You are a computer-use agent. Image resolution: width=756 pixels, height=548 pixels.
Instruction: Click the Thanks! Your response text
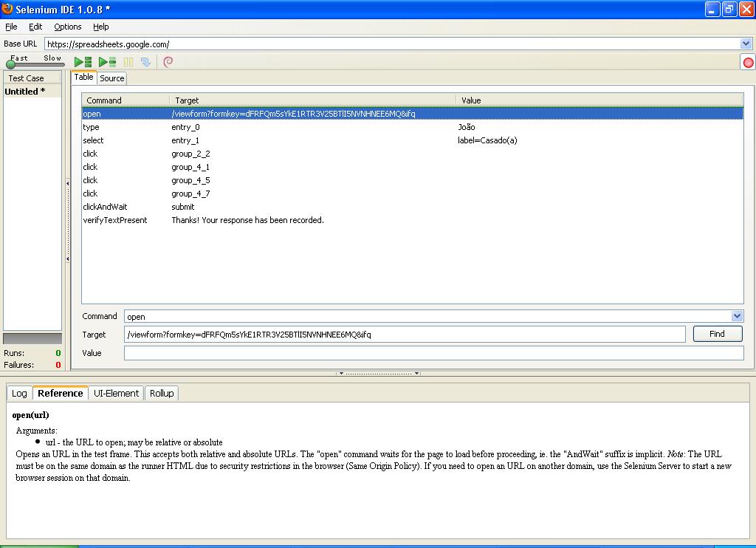[248, 220]
